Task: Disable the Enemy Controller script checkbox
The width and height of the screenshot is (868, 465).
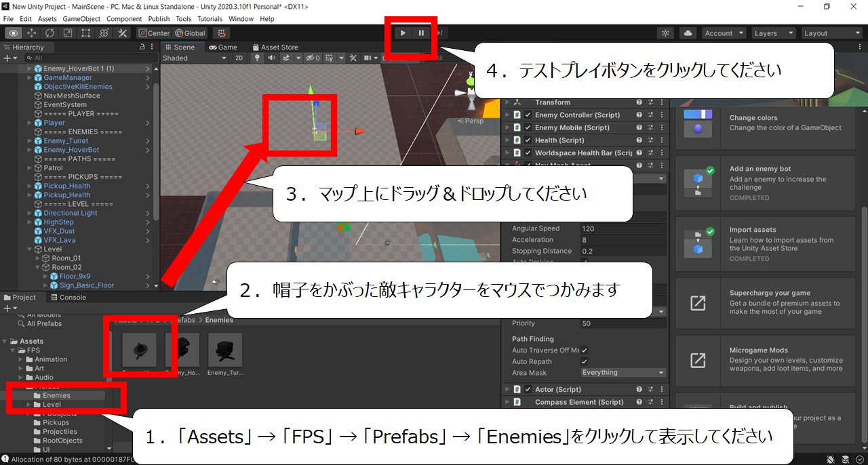Action: [x=528, y=115]
